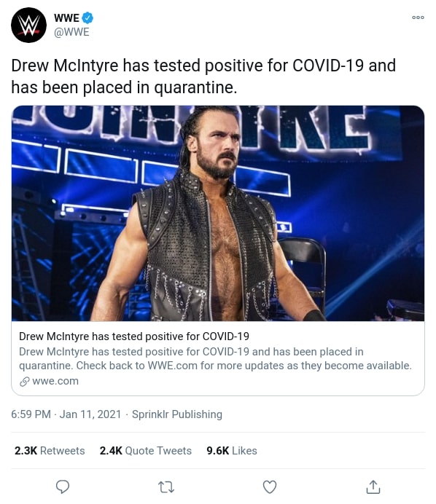Image resolution: width=436 pixels, height=504 pixels.
Task: Click the wwe.com domain link
Action: 55,381
